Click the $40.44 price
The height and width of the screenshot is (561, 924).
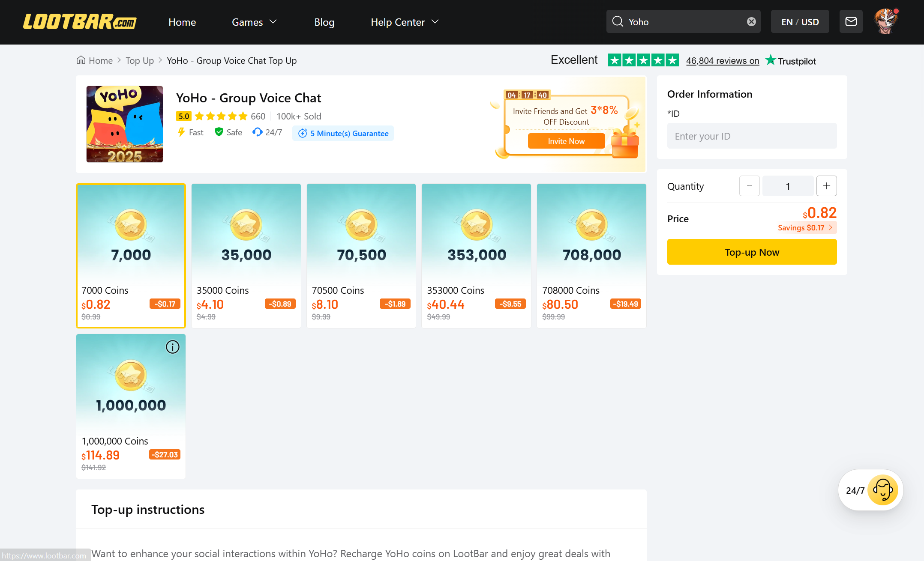point(446,304)
